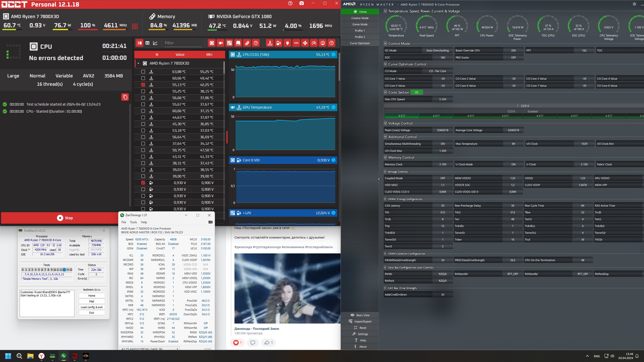
Task: Check the 63,88 °C sensor checkbox
Action: [x=143, y=72]
